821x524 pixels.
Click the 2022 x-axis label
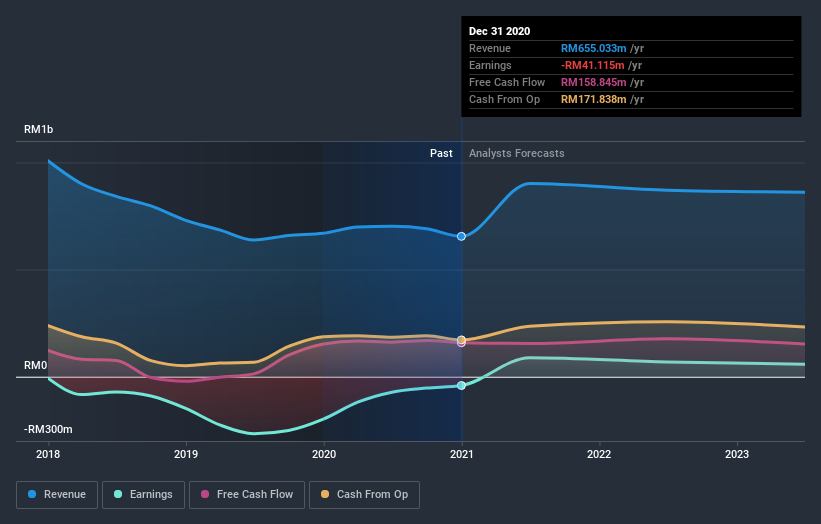pyautogui.click(x=599, y=454)
